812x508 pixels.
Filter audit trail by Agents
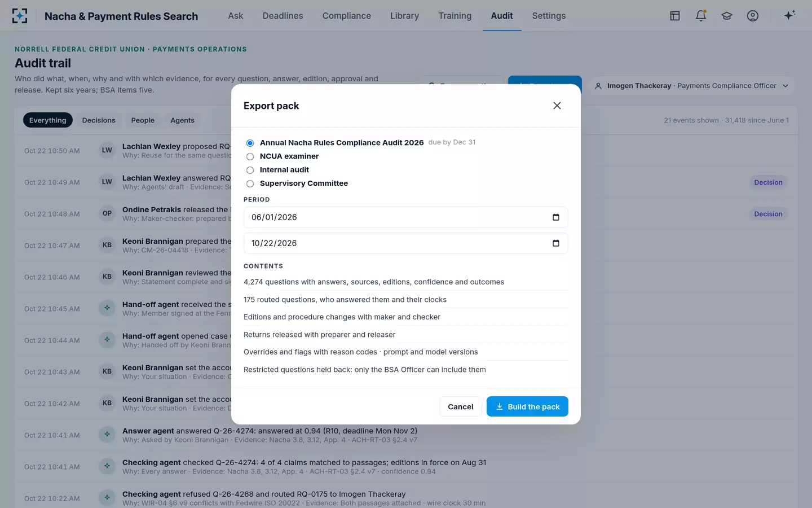point(182,120)
